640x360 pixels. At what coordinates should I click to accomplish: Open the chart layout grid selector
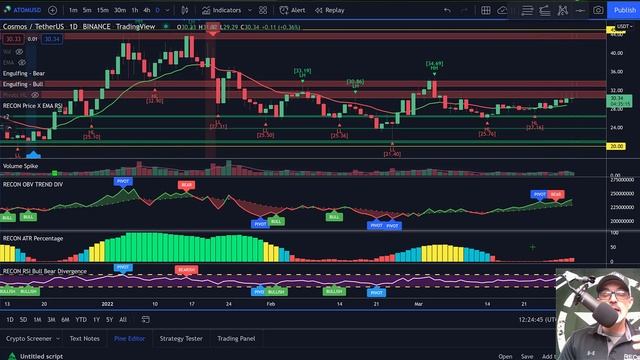pyautogui.click(x=486, y=10)
